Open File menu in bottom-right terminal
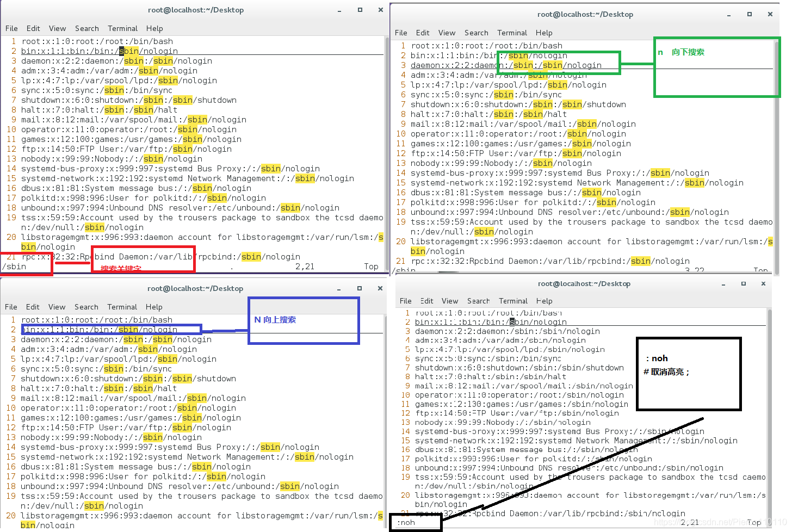 pyautogui.click(x=406, y=301)
